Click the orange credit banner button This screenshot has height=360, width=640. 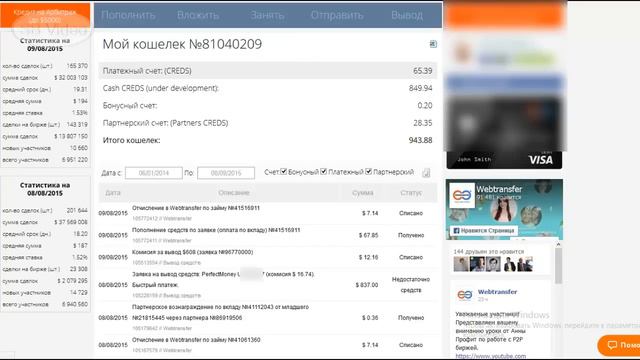coord(45,16)
